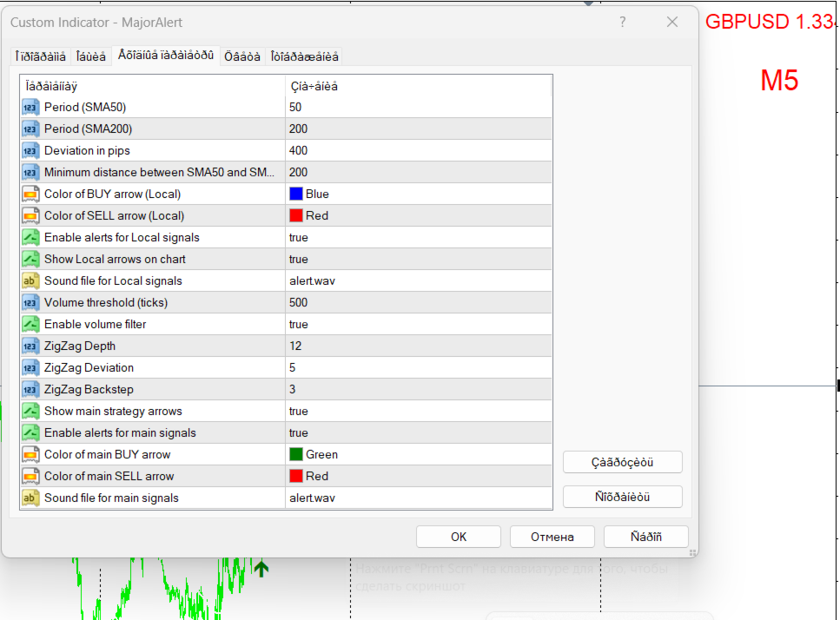Click the GBPUSD label on the chart
The height and width of the screenshot is (620, 840).
(x=770, y=22)
